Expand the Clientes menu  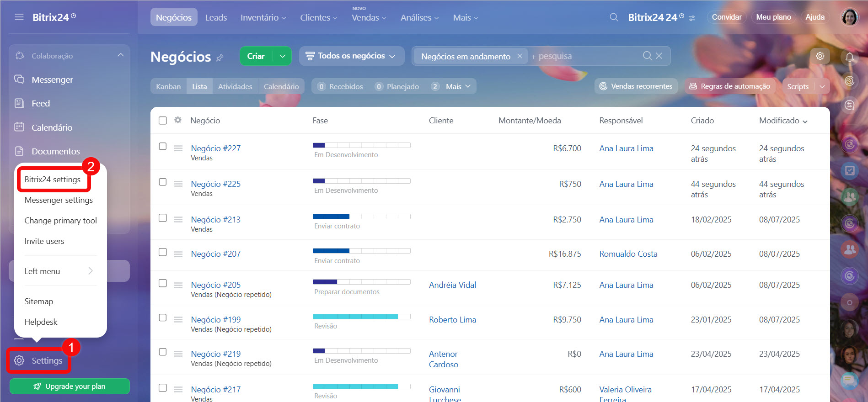pos(318,17)
